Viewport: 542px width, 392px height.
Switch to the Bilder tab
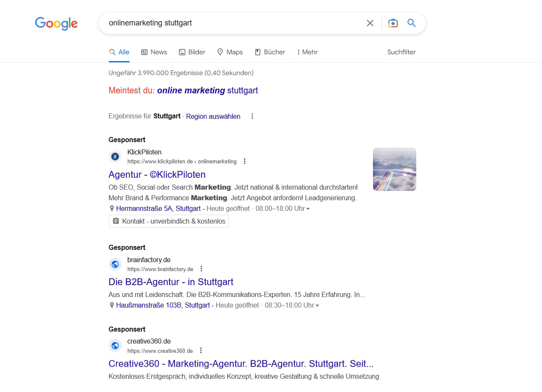click(x=192, y=52)
